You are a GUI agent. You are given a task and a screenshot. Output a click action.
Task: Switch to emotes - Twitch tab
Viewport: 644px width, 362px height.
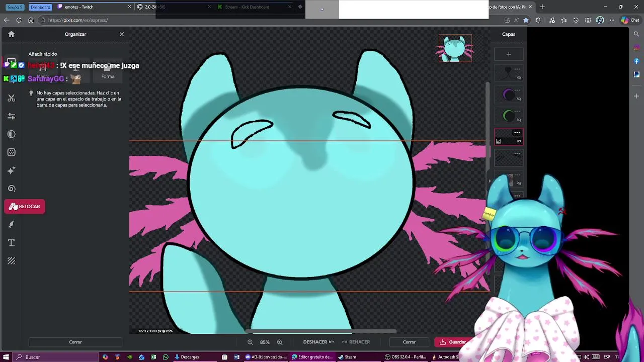point(94,7)
